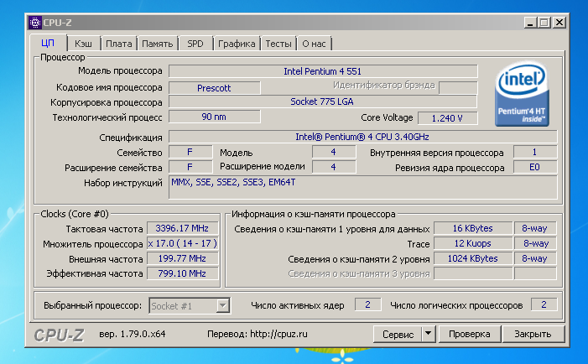
Task: Click the 16 KBytes L1 data cache value
Action: coord(473,228)
